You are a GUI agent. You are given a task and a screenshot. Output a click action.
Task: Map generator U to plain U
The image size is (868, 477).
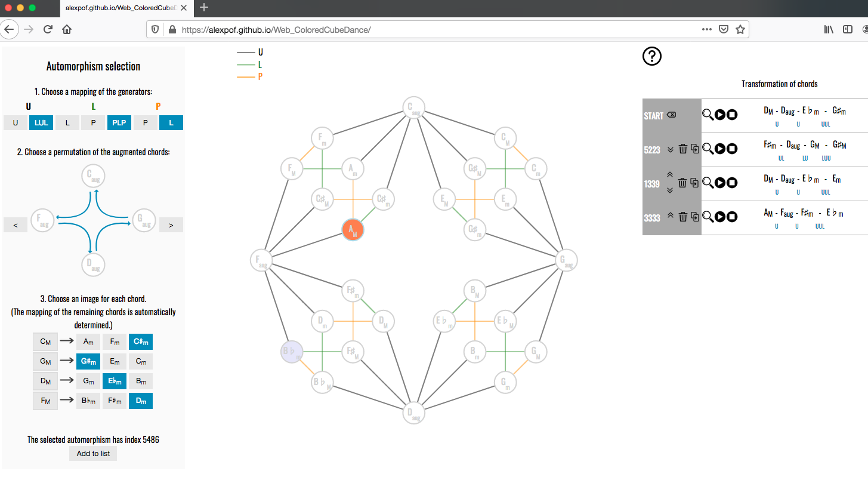(x=16, y=122)
